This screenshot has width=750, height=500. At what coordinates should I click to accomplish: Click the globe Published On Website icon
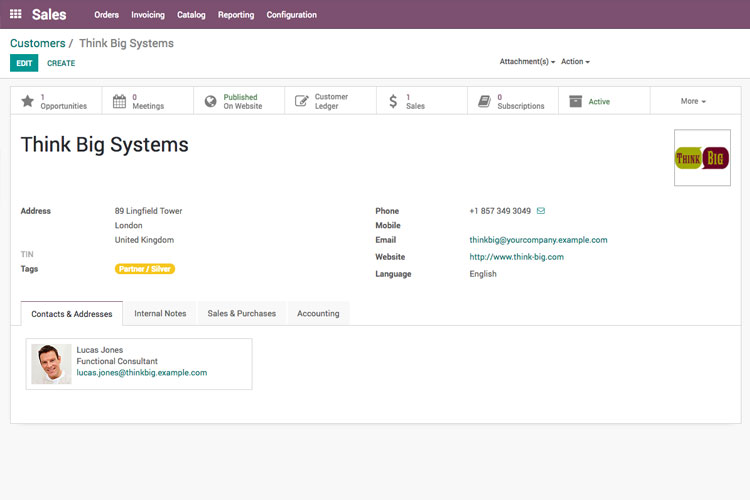[x=210, y=101]
